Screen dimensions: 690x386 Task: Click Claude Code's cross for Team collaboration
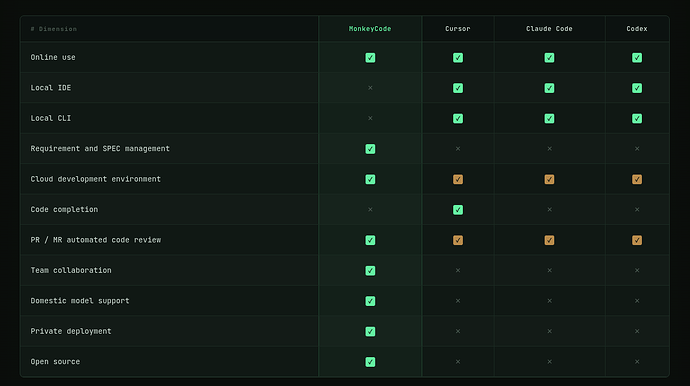coord(549,270)
